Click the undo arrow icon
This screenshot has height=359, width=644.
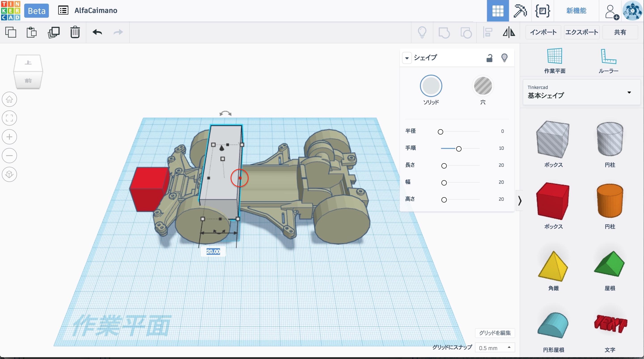pos(97,32)
